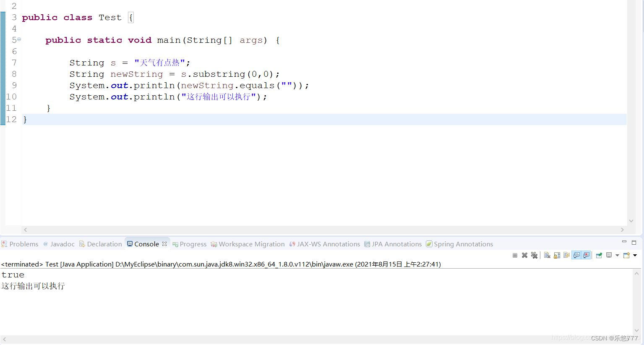Open the Display Selected Console dropdown arrow

[x=617, y=255]
